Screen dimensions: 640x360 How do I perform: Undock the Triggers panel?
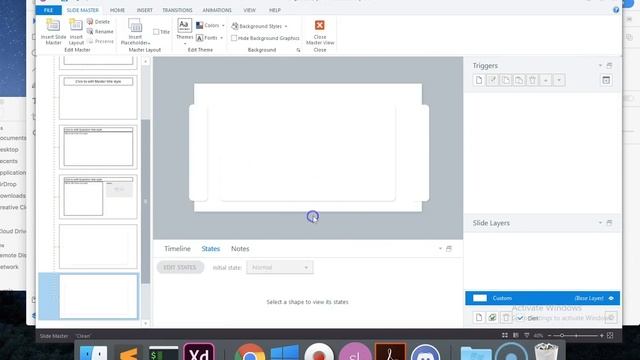click(609, 65)
